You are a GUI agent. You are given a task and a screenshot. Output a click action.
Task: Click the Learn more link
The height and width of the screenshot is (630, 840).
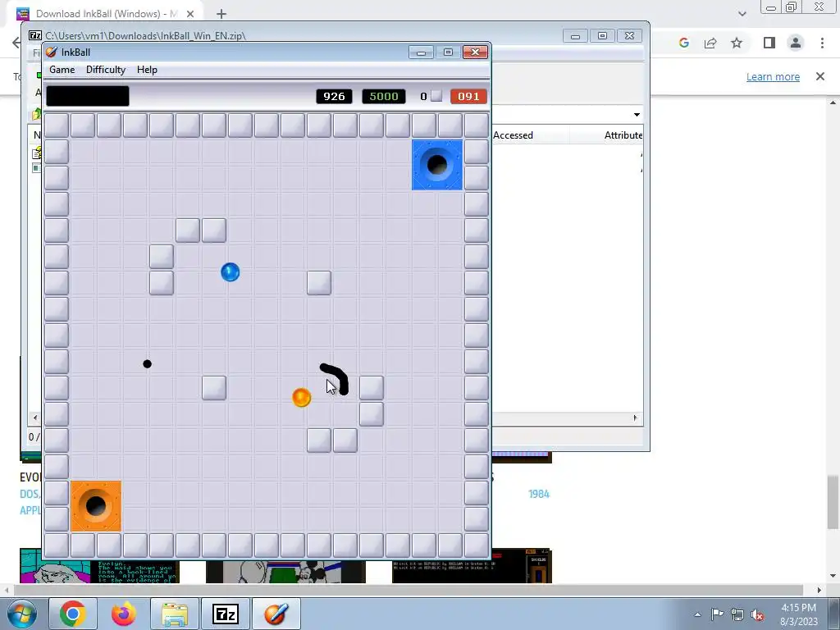click(x=773, y=76)
